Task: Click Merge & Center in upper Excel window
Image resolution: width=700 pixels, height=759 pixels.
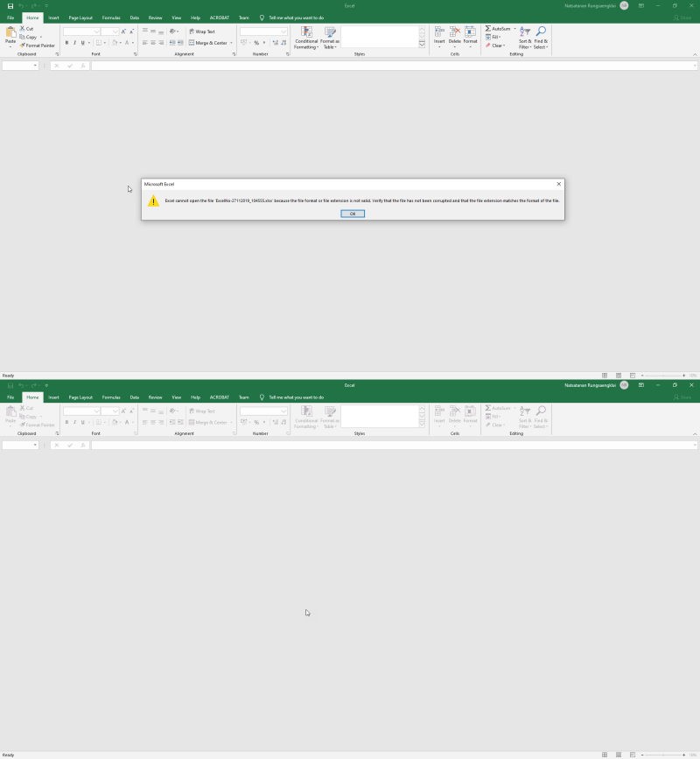Action: pos(210,43)
